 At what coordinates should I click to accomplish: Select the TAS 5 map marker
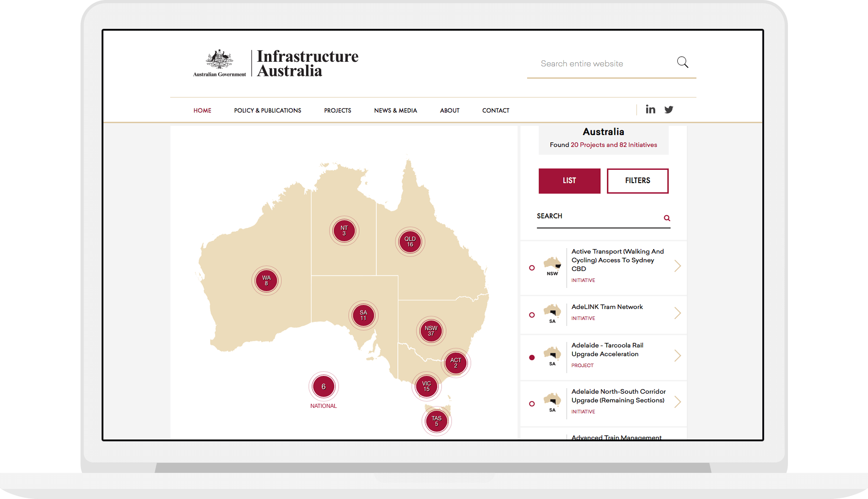click(x=437, y=421)
